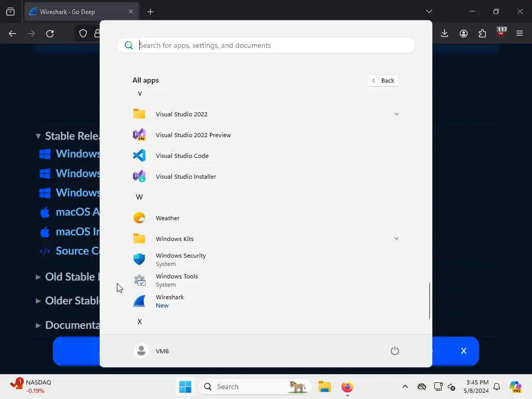532x399 pixels.
Task: Click the letter X section header
Action: click(x=139, y=322)
